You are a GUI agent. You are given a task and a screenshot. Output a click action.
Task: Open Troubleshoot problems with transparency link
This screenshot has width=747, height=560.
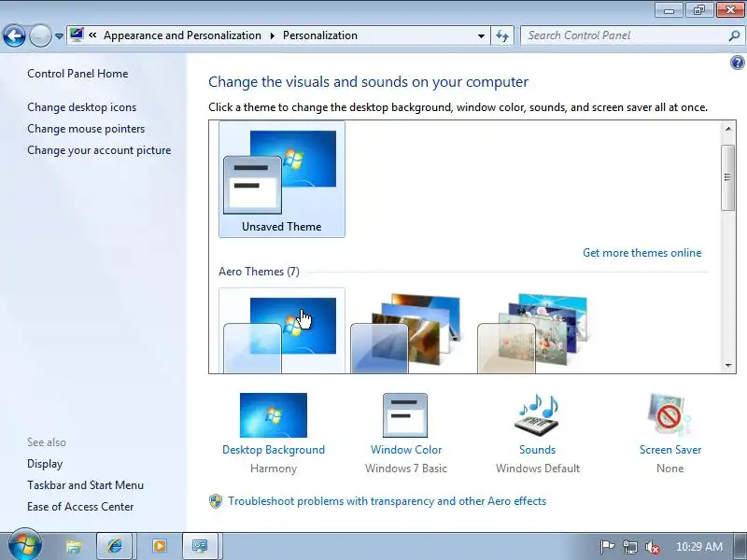point(387,501)
